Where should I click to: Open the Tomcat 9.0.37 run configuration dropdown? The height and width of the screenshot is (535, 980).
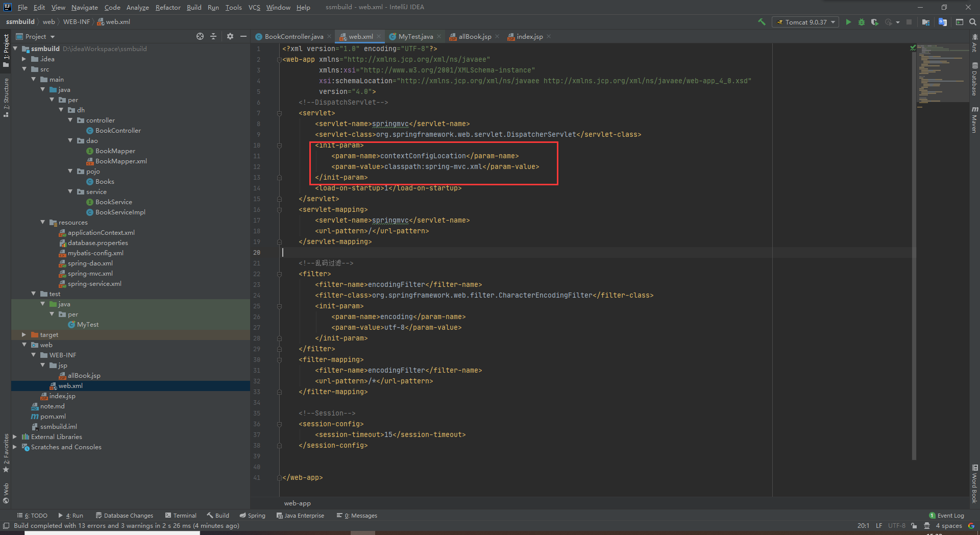click(833, 22)
